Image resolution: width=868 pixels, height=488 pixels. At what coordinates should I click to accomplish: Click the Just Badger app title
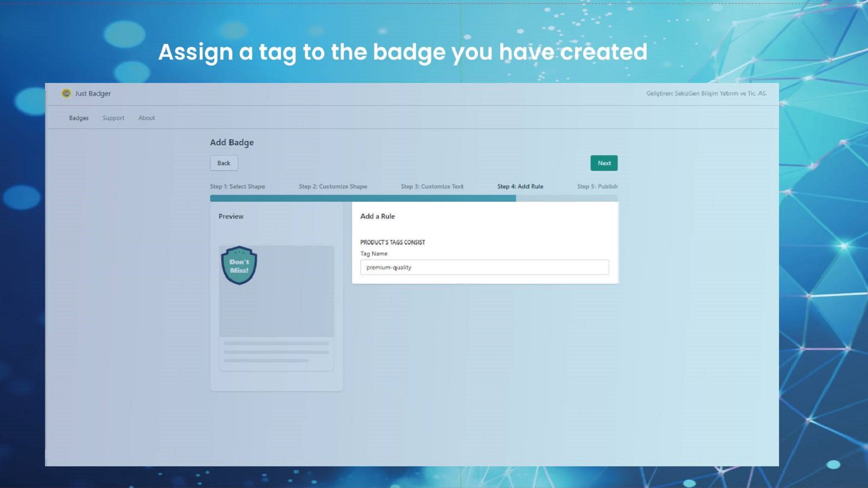click(93, 93)
